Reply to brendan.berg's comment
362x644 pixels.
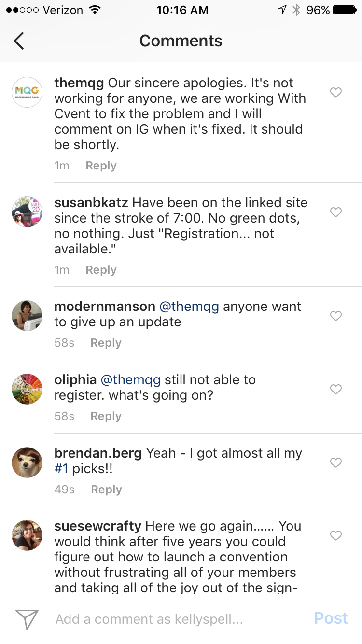point(106,490)
